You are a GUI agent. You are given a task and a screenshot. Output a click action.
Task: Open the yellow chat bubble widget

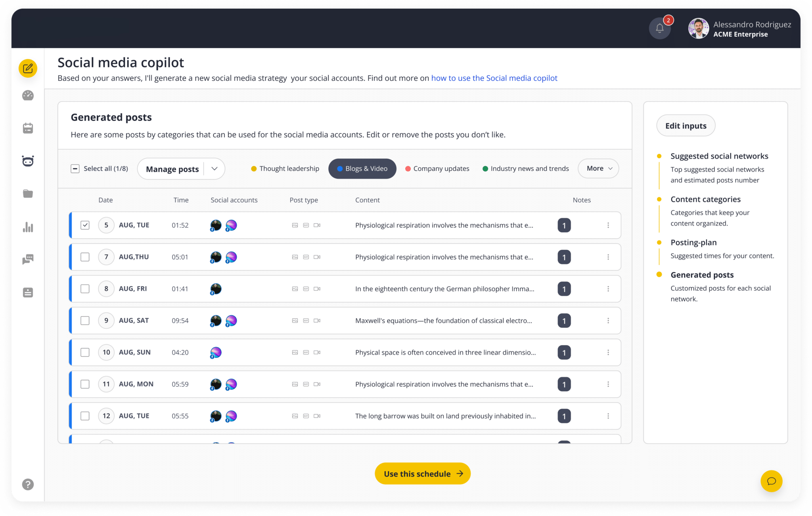point(771,481)
